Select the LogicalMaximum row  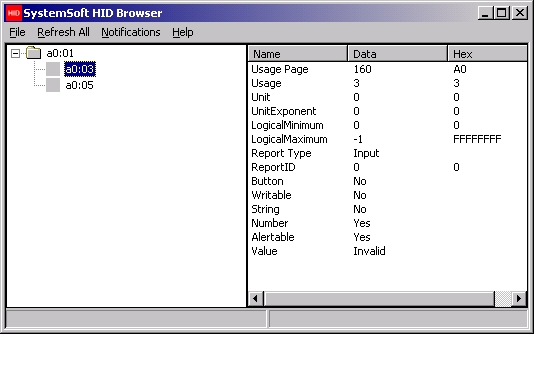tap(388, 139)
